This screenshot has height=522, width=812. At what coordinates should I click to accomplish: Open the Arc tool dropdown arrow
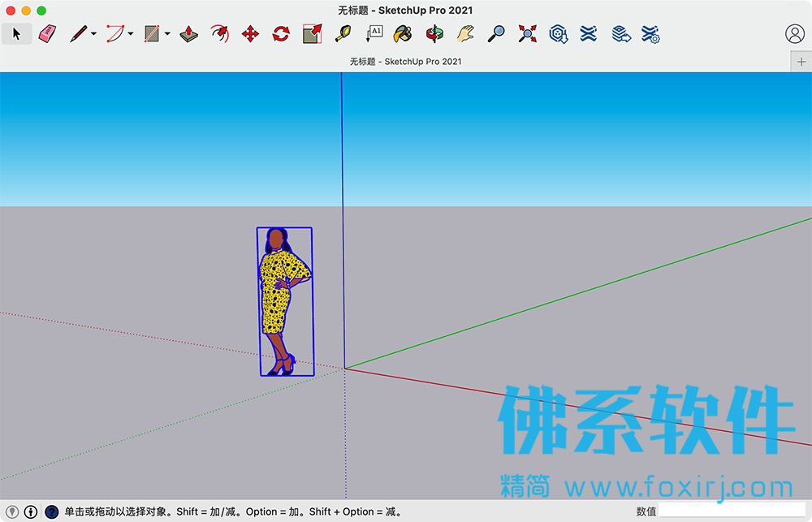pyautogui.click(x=131, y=34)
